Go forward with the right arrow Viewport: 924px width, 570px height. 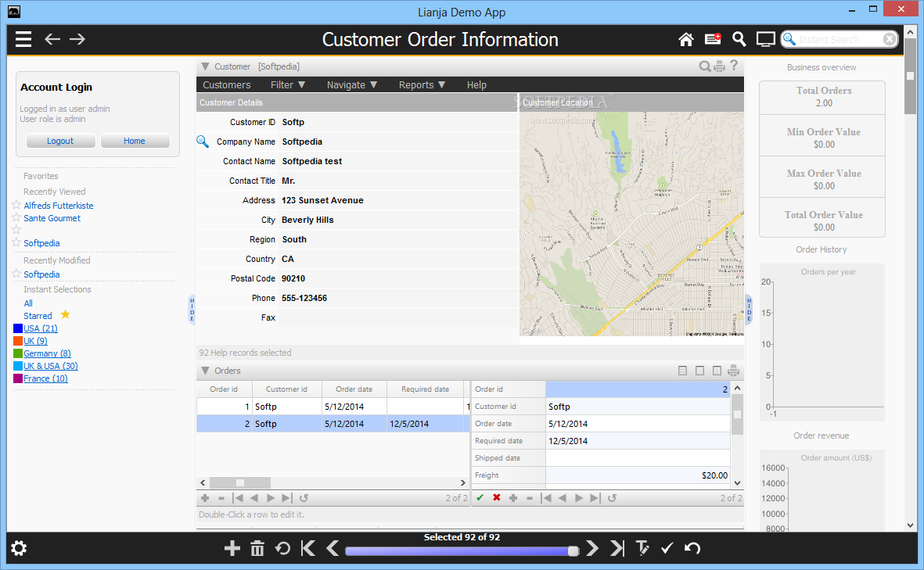(77, 39)
